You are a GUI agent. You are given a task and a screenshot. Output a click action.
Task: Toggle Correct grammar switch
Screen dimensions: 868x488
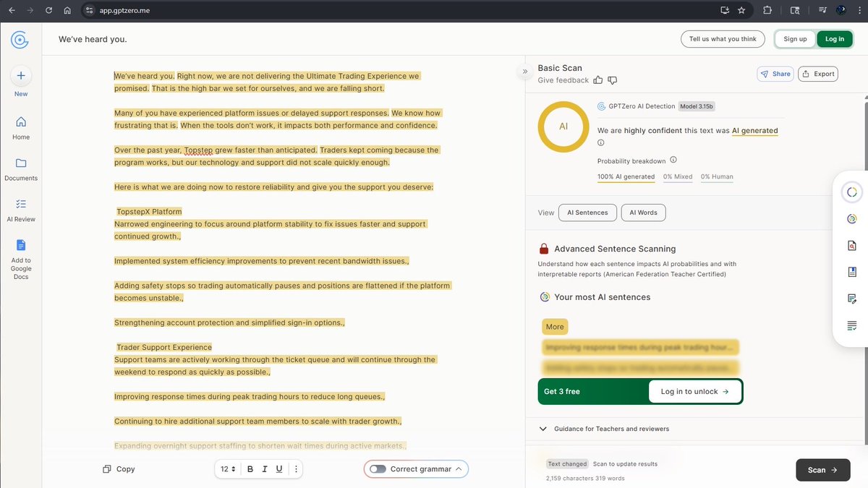click(378, 469)
